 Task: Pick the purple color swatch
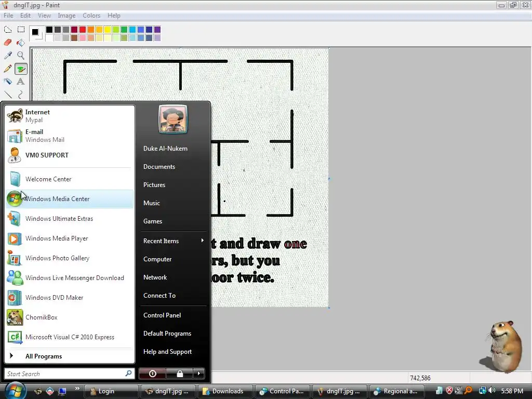[x=157, y=30]
